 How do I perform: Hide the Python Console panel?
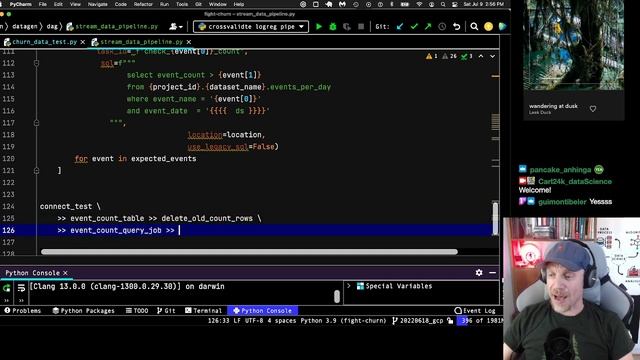(493, 273)
